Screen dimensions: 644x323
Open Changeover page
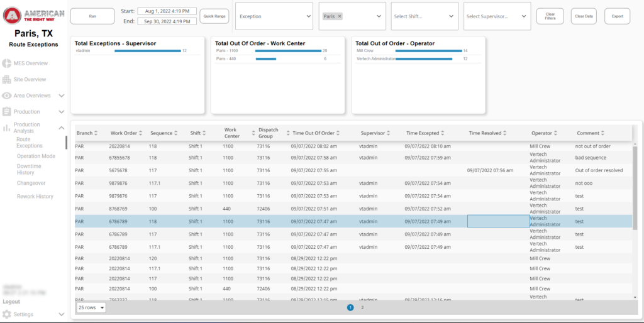[x=31, y=183]
